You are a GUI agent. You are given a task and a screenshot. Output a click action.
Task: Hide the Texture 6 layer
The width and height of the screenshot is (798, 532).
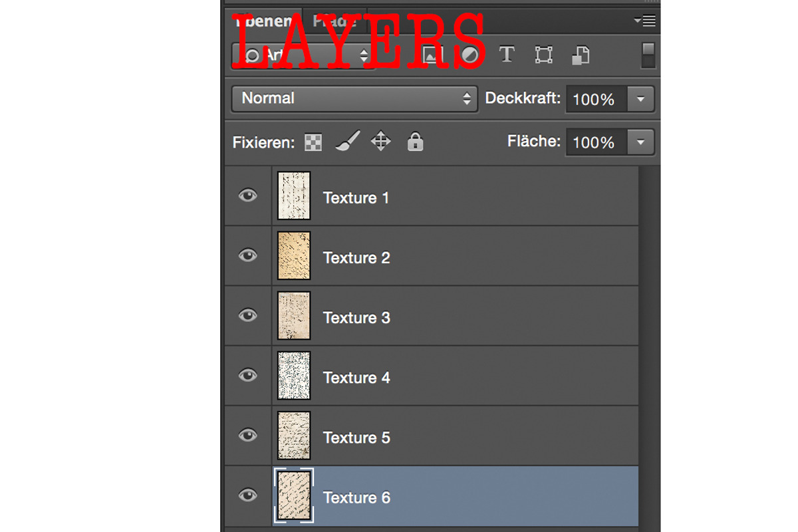point(248,495)
